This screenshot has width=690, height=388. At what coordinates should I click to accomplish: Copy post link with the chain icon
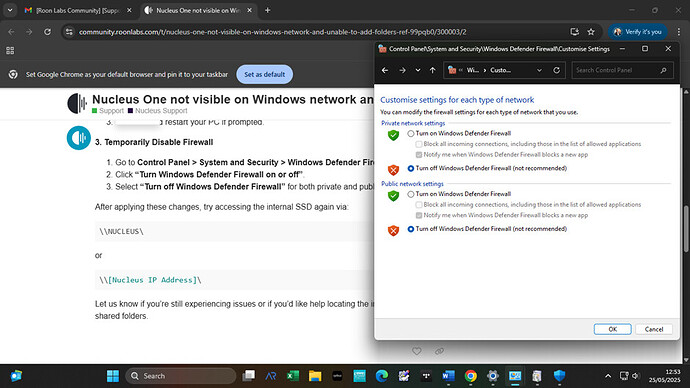pos(439,351)
